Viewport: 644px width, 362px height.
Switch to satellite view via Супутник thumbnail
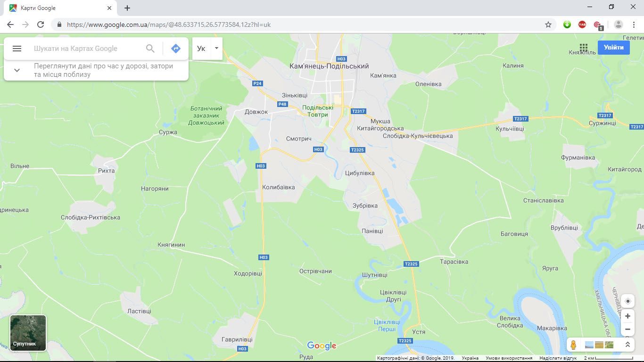tap(28, 333)
